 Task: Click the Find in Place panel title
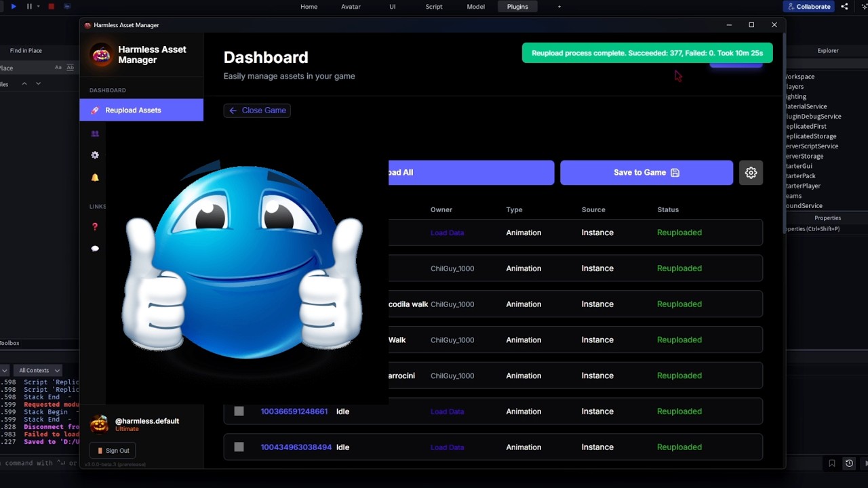pos(26,51)
